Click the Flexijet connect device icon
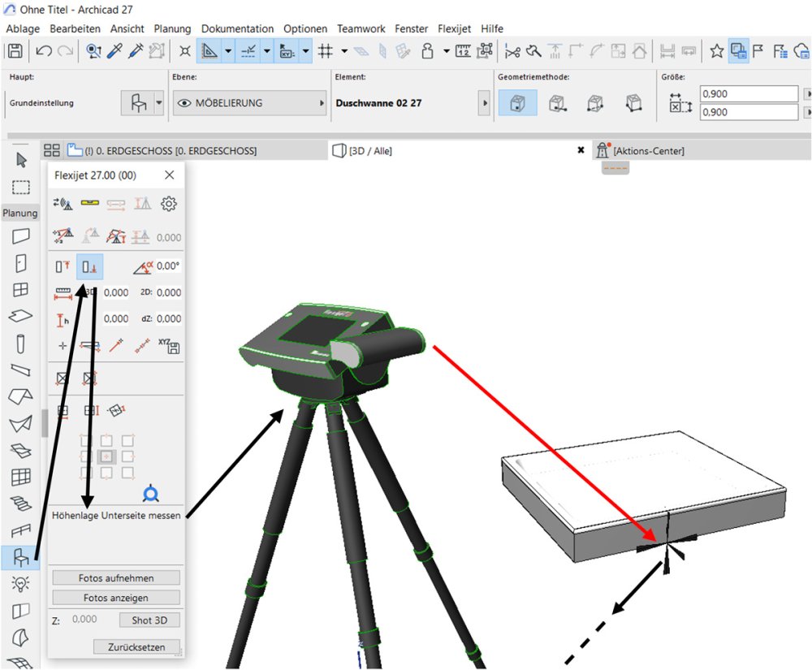 63,204
